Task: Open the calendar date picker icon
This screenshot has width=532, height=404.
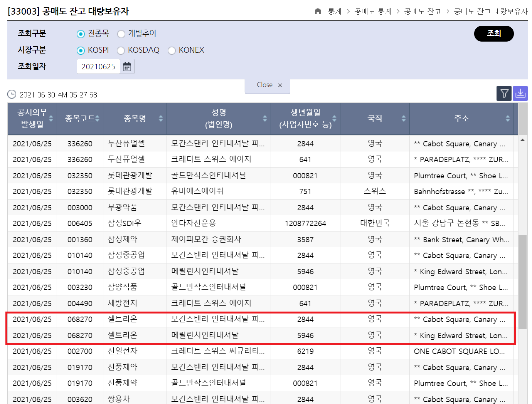Action: pyautogui.click(x=127, y=67)
